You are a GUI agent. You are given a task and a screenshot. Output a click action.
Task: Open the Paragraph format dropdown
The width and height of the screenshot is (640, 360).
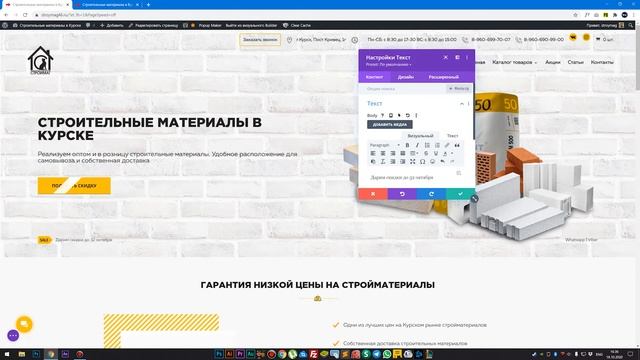(x=384, y=145)
